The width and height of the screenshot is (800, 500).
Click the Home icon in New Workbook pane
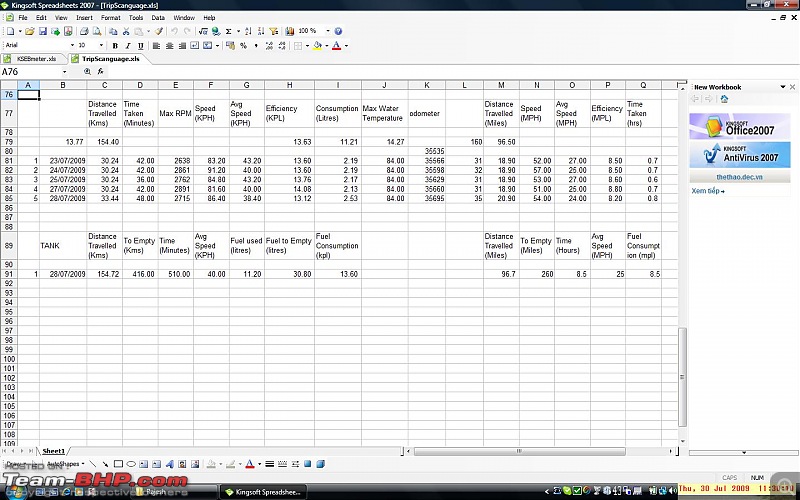tap(724, 99)
